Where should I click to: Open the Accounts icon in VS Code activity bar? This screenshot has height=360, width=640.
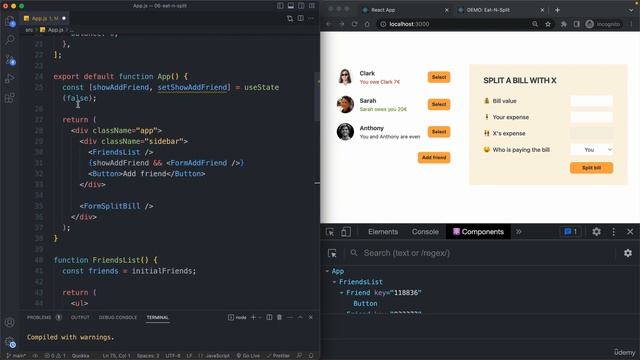tap(10, 322)
